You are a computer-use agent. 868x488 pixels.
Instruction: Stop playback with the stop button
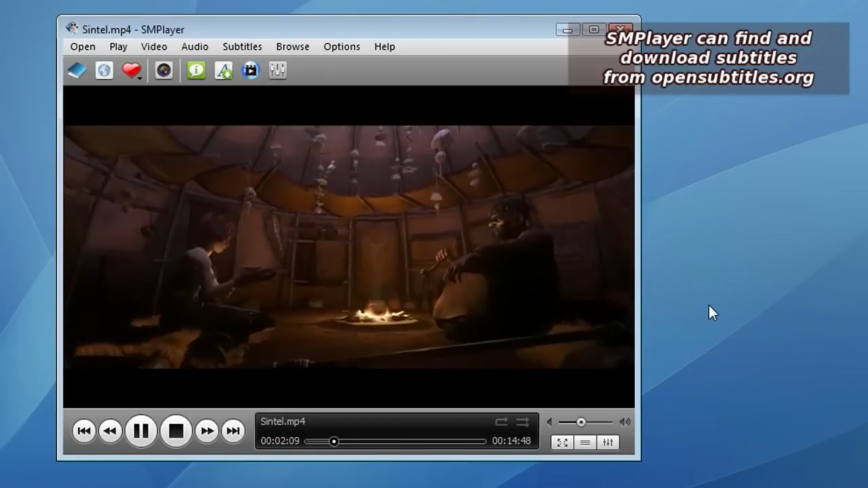176,431
